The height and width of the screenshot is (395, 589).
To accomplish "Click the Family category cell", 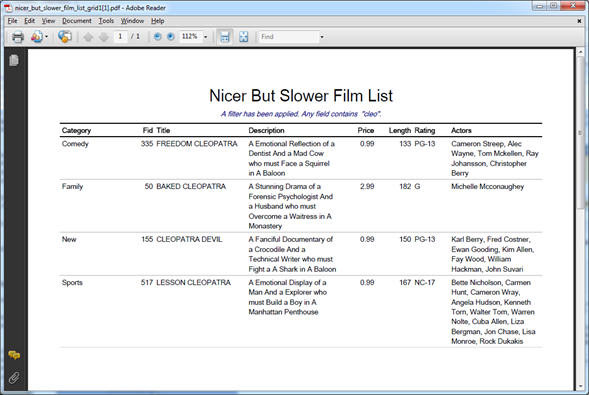I will [x=72, y=187].
